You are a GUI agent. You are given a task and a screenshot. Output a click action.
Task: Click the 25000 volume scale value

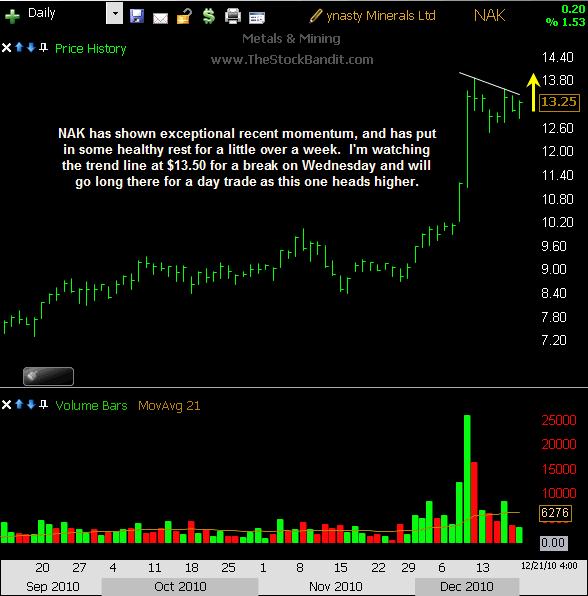click(559, 420)
